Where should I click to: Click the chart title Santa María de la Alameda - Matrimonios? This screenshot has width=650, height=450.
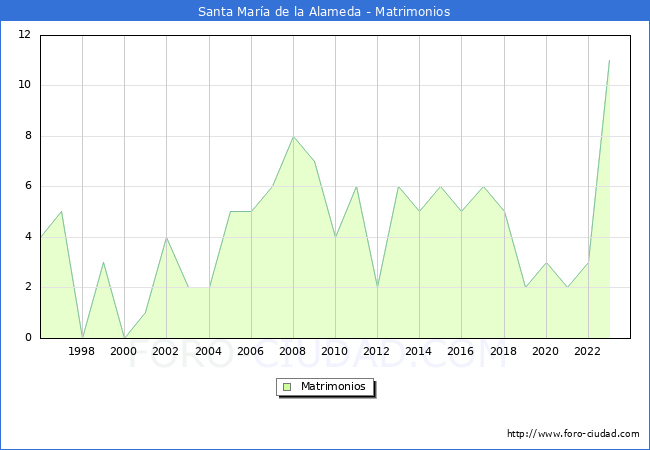pos(324,11)
